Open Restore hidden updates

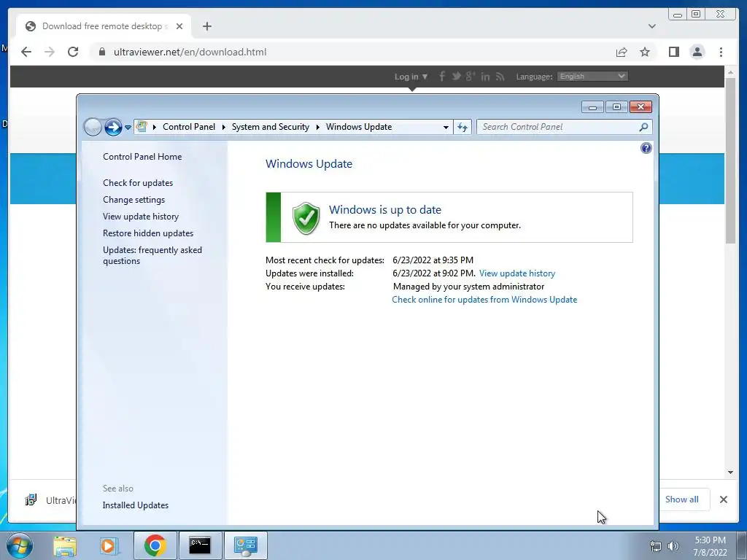147,233
